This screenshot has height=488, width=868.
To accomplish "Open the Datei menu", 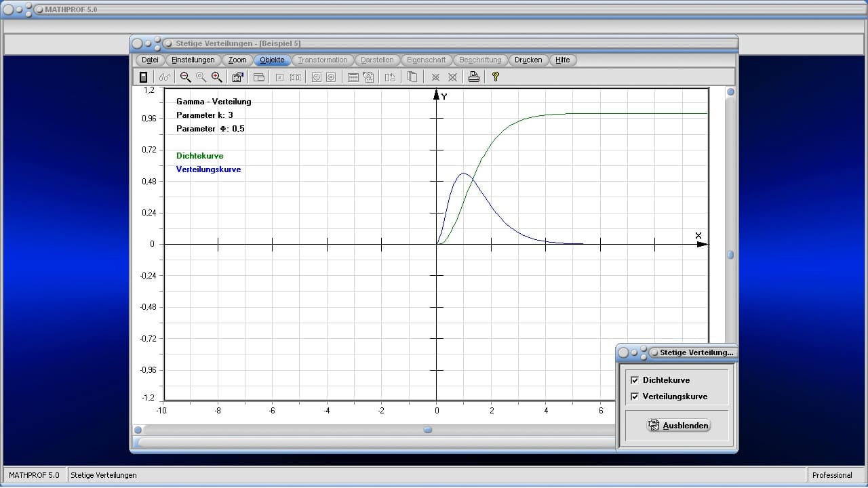I will tap(150, 60).
